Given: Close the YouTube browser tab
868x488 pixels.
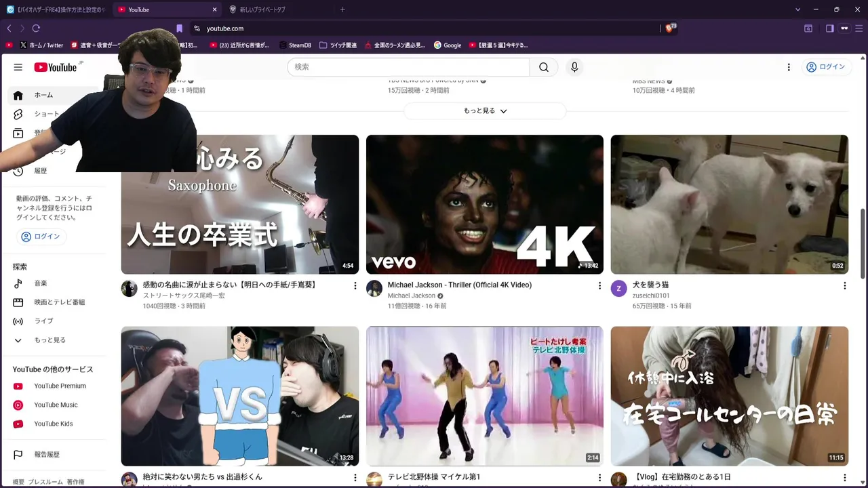Looking at the screenshot, I should tap(215, 9).
